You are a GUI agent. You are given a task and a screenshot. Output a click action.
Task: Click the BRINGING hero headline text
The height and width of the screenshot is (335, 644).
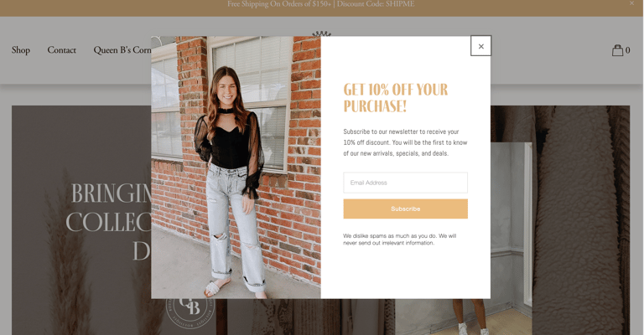point(111,193)
